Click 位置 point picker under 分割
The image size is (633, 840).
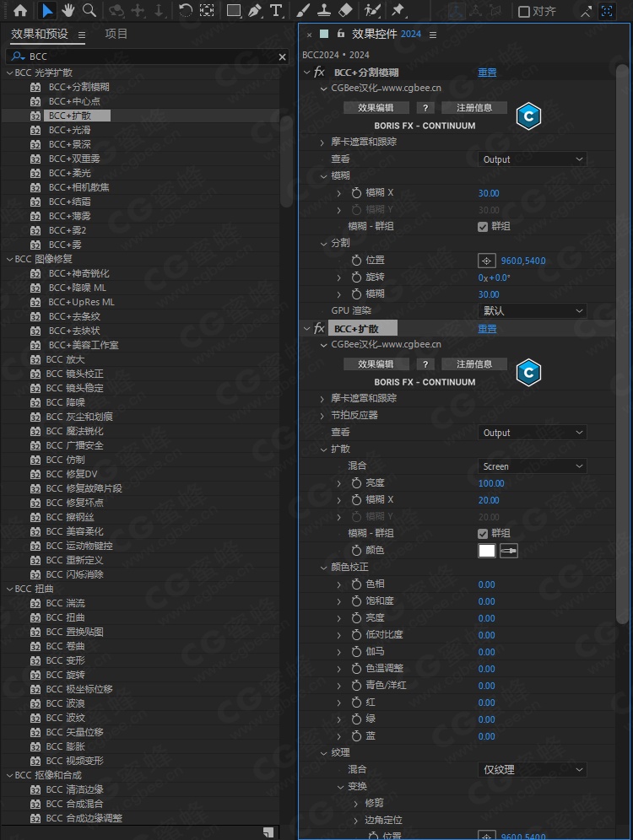pos(487,261)
